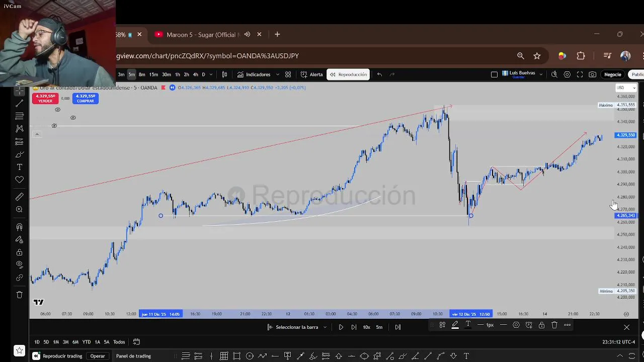The height and width of the screenshot is (362, 644).
Task: Open more options in floating toolbar
Action: pos(567,325)
